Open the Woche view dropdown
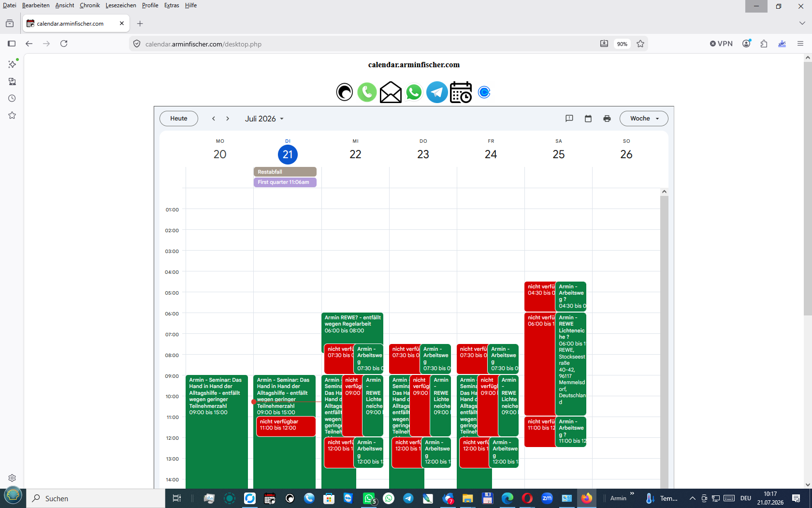The height and width of the screenshot is (508, 812). pyautogui.click(x=644, y=119)
